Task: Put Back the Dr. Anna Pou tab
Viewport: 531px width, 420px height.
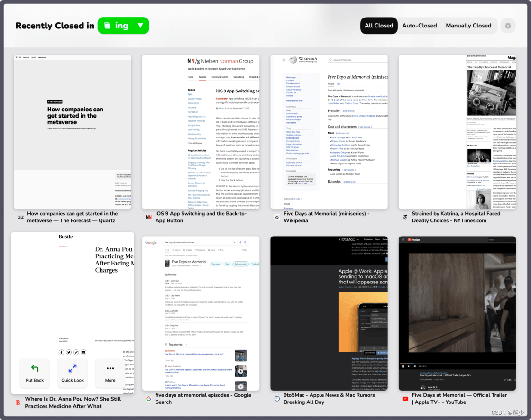Action: tap(35, 373)
